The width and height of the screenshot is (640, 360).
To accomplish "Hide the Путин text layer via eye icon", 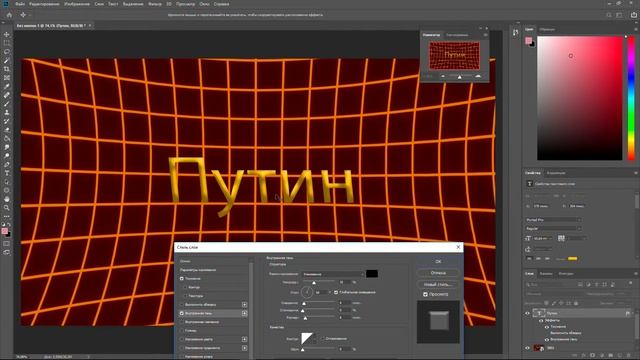I will (527, 313).
